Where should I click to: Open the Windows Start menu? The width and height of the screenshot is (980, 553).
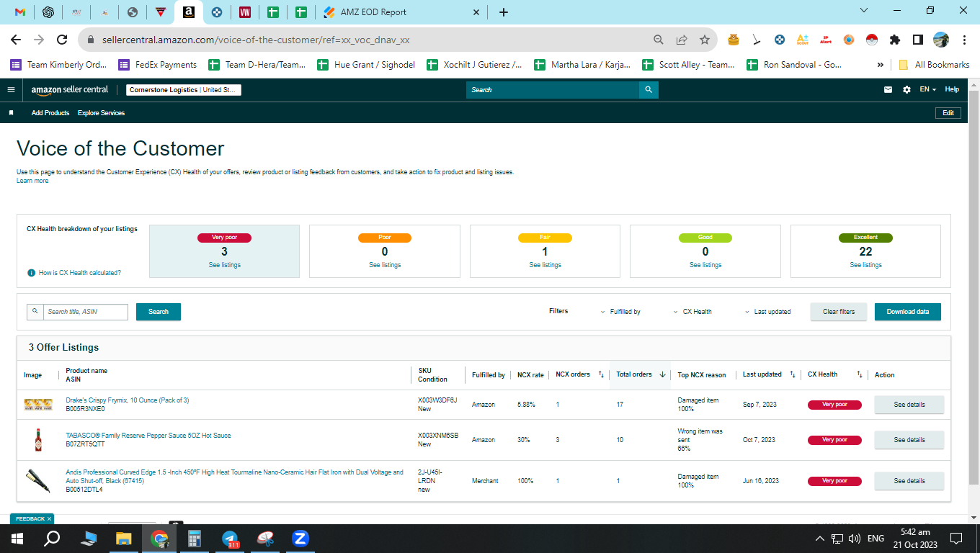[x=17, y=539]
